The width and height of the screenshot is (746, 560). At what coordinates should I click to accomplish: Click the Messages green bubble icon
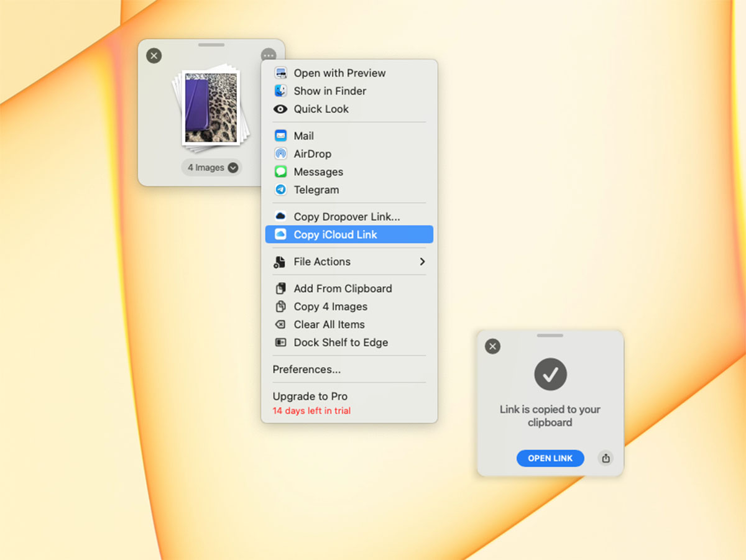click(x=280, y=172)
